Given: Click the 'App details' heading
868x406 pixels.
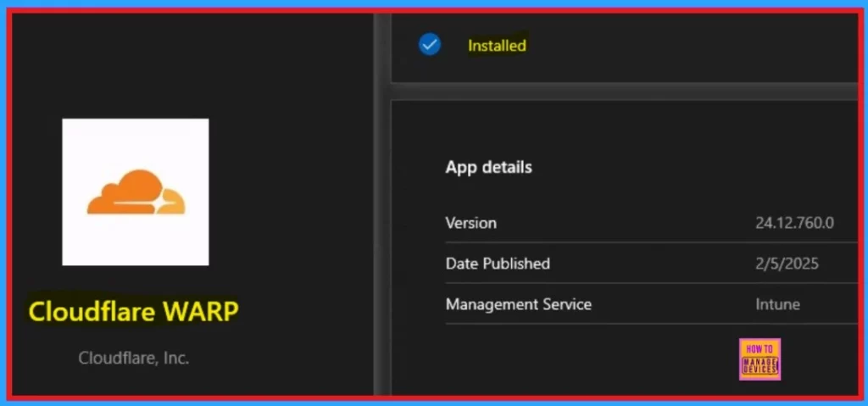Looking at the screenshot, I should pos(489,167).
